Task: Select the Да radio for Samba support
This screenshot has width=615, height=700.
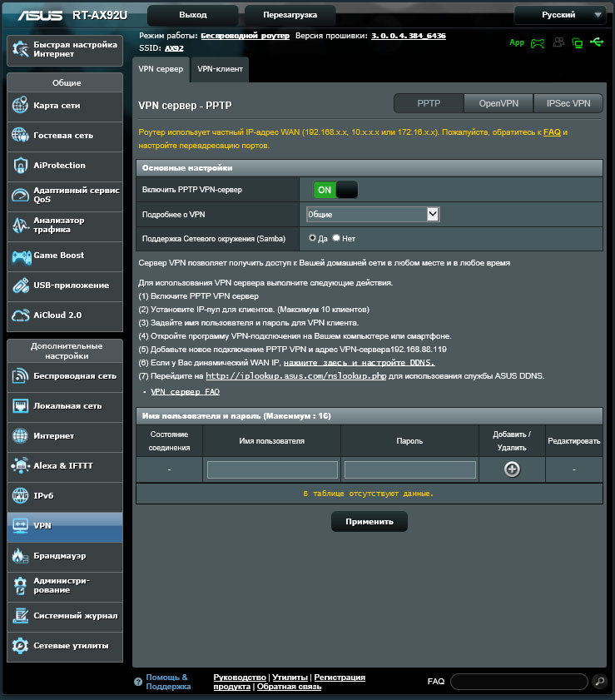Action: point(312,238)
